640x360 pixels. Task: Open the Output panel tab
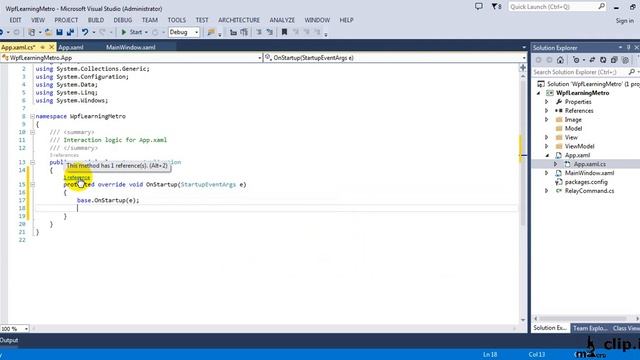click(x=9, y=340)
